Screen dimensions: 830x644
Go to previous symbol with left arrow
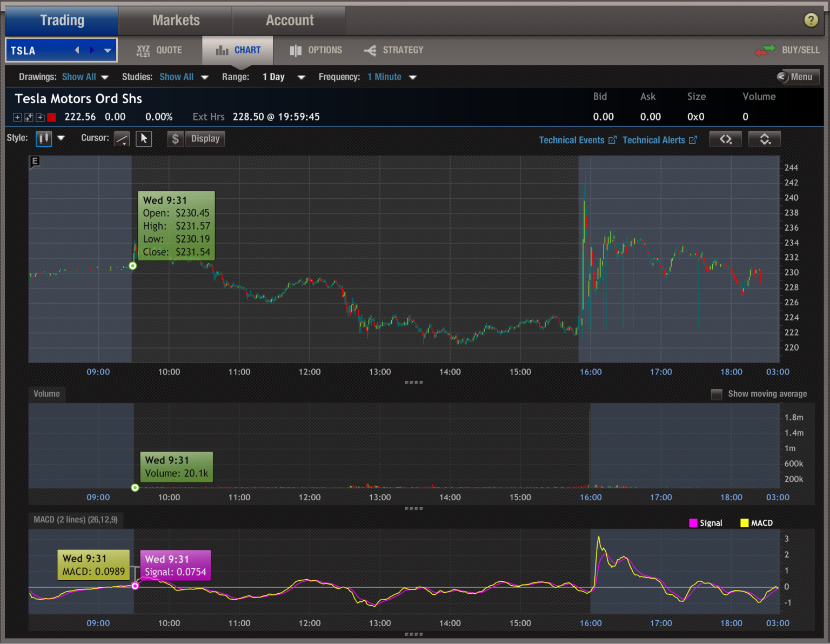[x=77, y=50]
